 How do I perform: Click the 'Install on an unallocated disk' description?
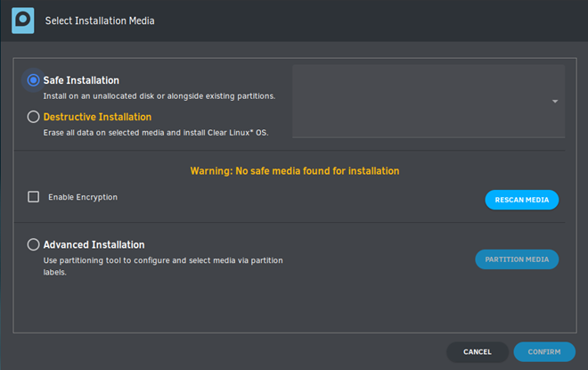(x=159, y=96)
